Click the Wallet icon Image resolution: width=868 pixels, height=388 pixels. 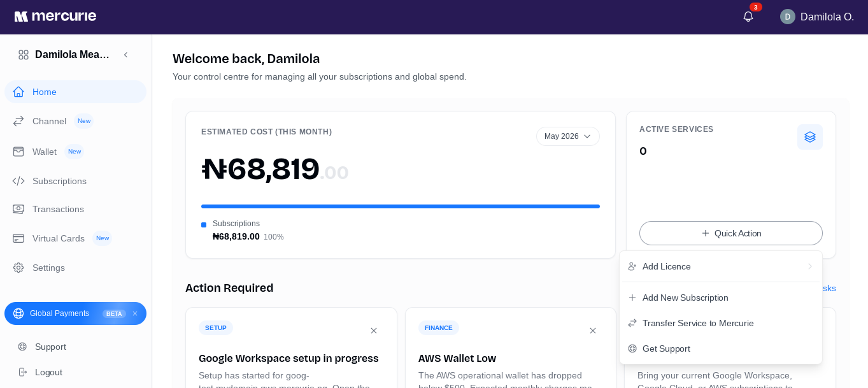point(18,152)
